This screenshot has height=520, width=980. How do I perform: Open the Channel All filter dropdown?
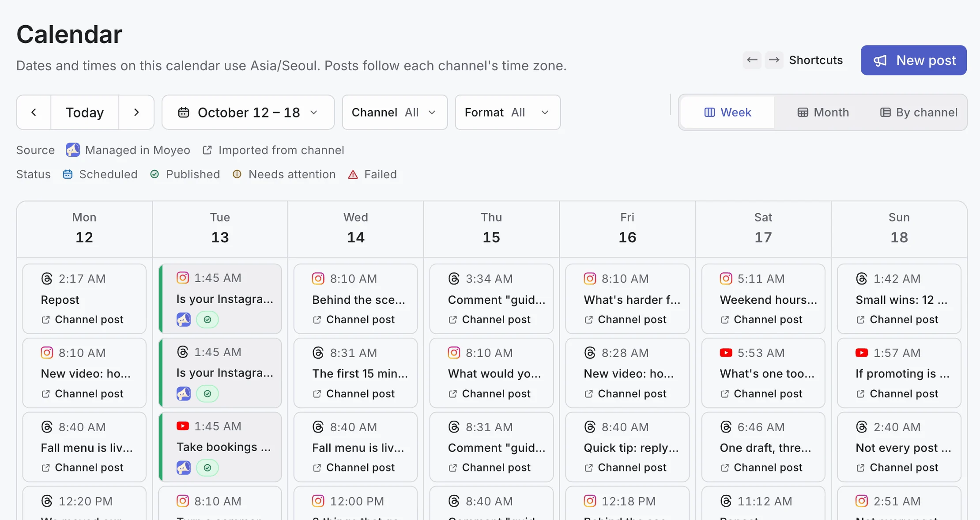point(395,113)
